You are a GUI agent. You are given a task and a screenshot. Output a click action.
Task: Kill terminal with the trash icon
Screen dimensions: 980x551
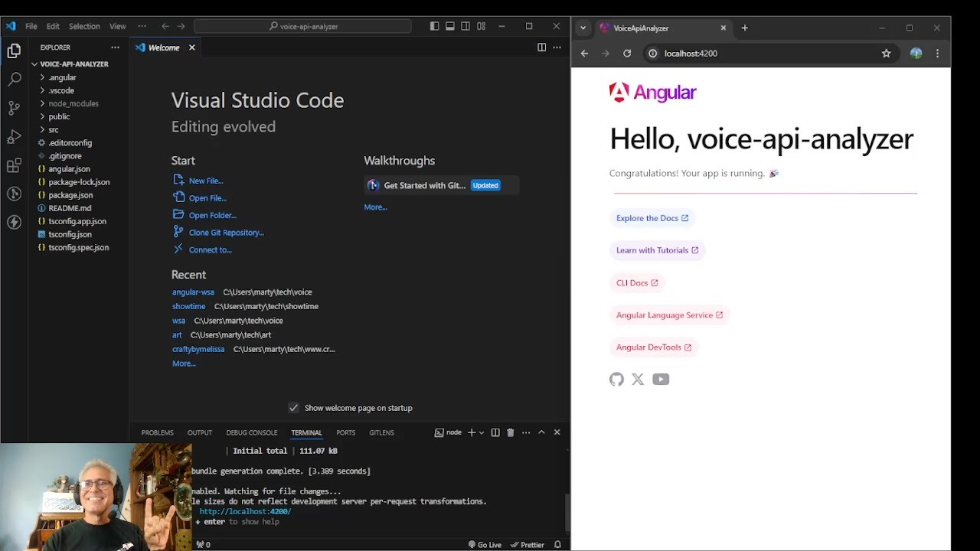pos(511,432)
